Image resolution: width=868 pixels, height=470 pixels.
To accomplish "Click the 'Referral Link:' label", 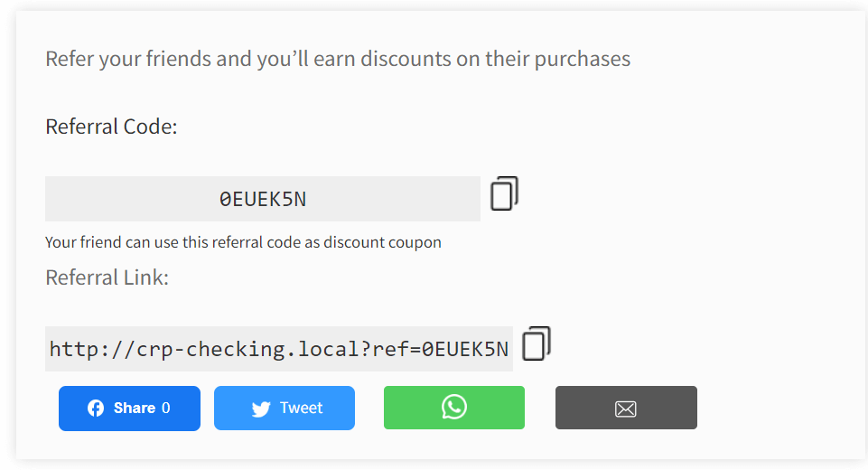I will pyautogui.click(x=107, y=277).
